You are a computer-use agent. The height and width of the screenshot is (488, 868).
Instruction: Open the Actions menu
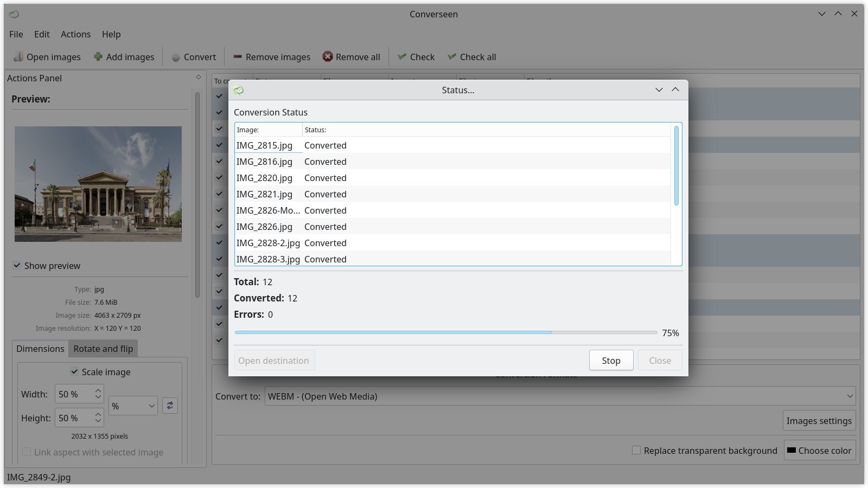(75, 34)
